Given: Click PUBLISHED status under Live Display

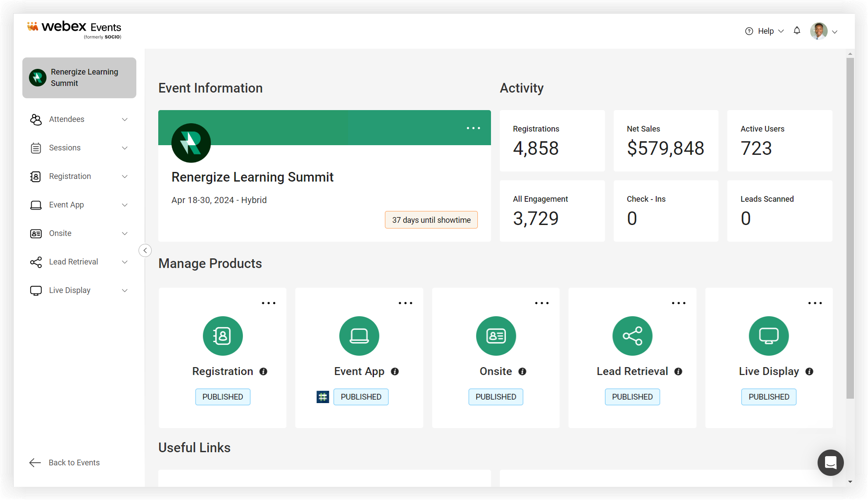Looking at the screenshot, I should tap(769, 397).
